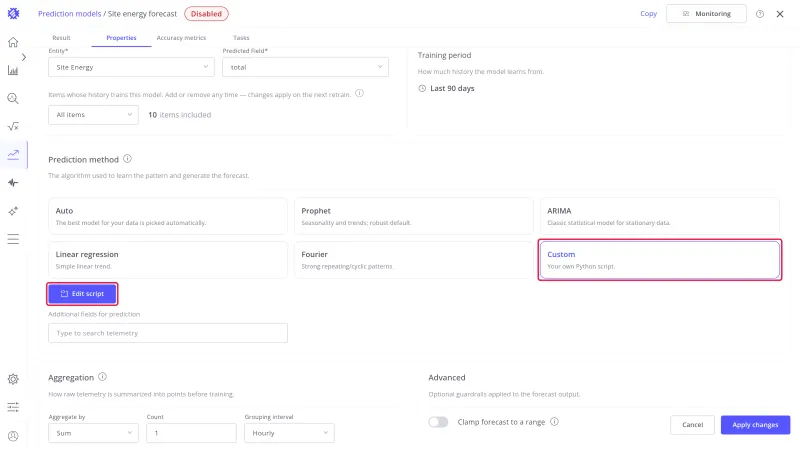Open the settings gear icon
Screen dimensions: 800x450
13,379
